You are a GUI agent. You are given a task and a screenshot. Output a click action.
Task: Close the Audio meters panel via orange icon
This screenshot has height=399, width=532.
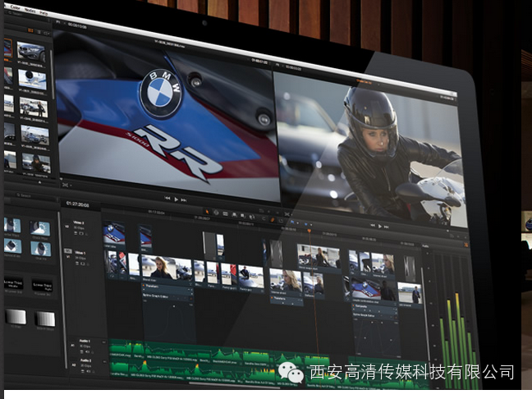point(465,245)
